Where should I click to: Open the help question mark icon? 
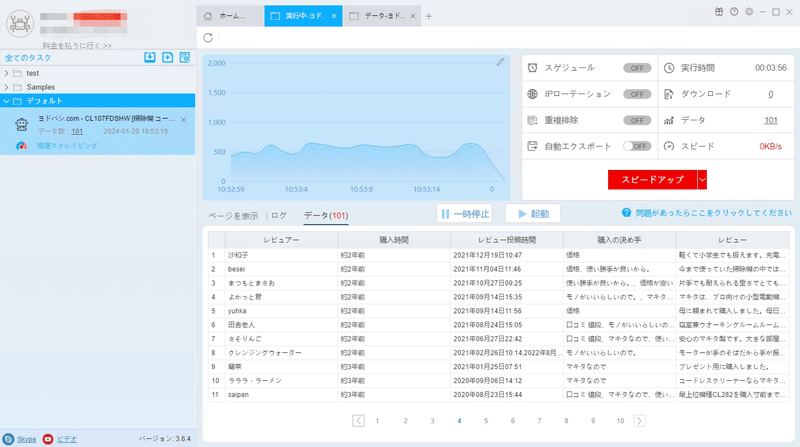point(734,12)
